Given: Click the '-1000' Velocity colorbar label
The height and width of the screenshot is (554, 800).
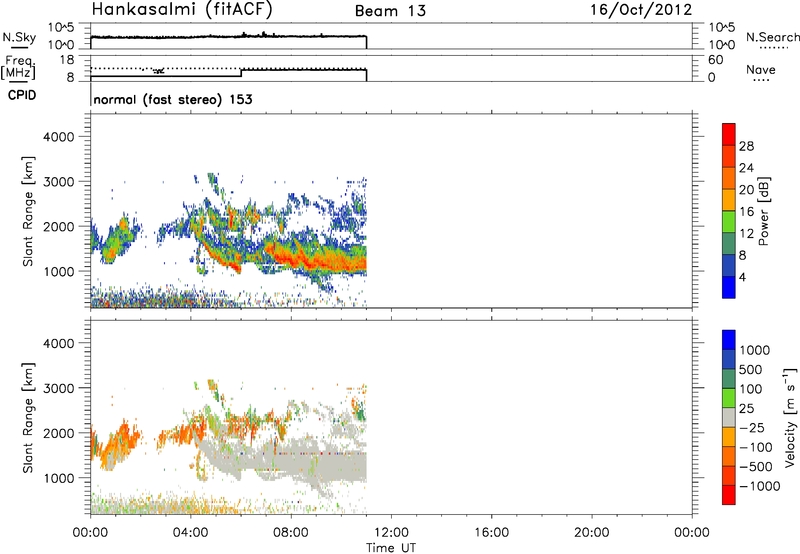Looking at the screenshot, I should 759,486.
